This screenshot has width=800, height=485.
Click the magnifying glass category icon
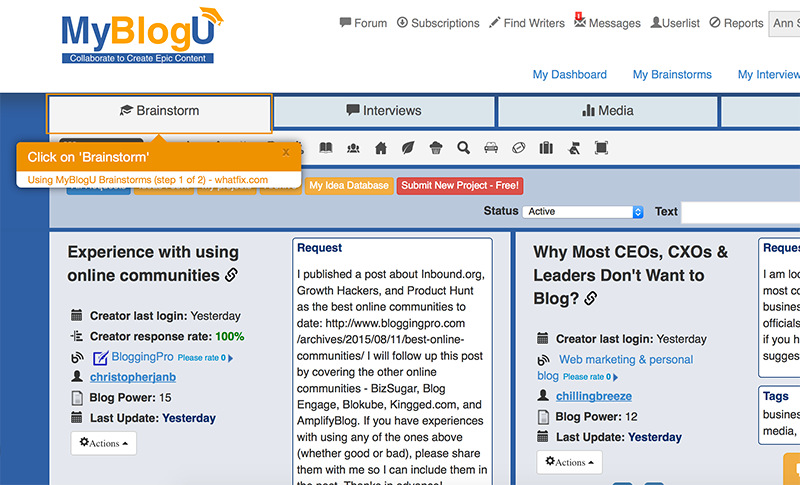[463, 148]
